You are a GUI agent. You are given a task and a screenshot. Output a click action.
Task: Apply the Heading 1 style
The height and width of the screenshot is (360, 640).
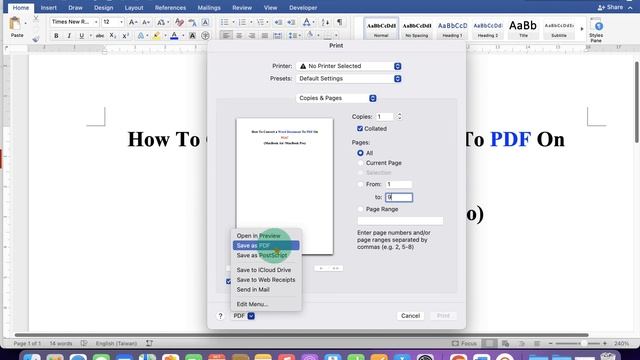(452, 29)
